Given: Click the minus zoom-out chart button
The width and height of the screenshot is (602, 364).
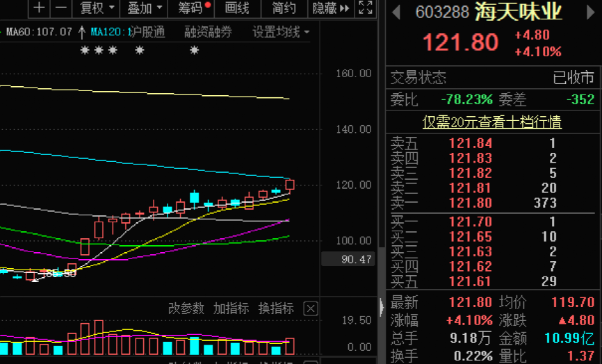Looking at the screenshot, I should tap(61, 8).
